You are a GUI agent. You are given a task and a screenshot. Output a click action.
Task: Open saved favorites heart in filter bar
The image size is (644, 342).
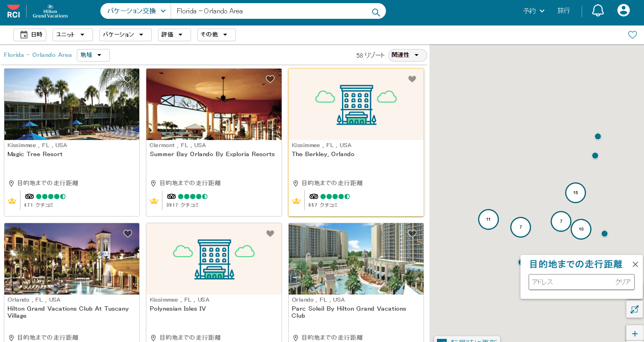(x=632, y=35)
